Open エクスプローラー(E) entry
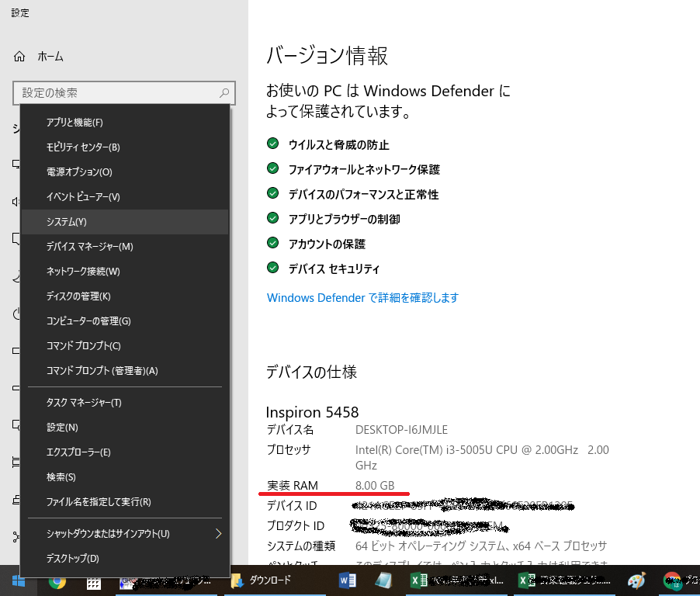 coord(124,452)
